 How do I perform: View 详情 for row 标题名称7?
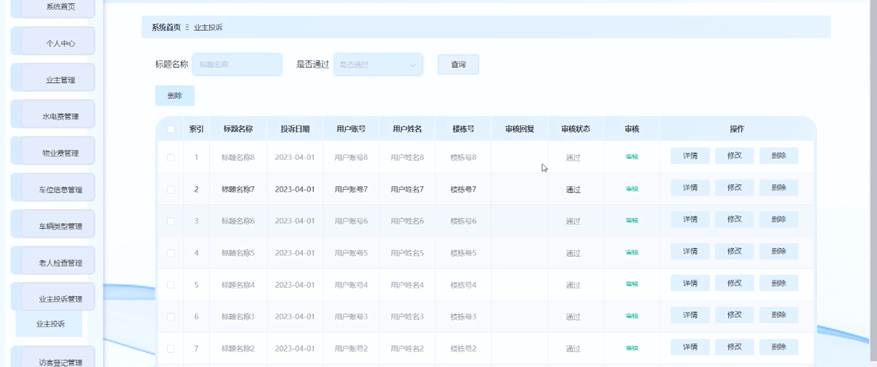pos(690,188)
